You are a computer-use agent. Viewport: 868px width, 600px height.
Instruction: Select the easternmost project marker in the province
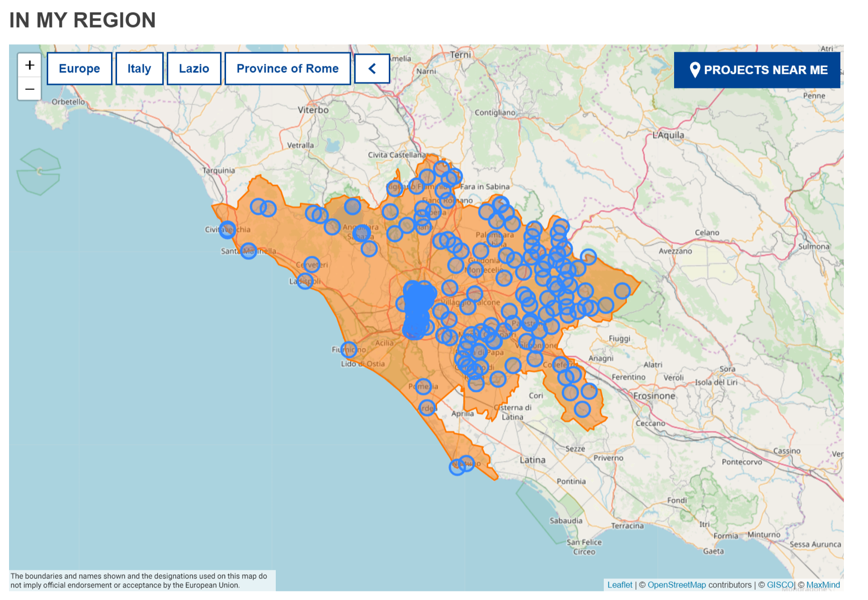tap(622, 290)
